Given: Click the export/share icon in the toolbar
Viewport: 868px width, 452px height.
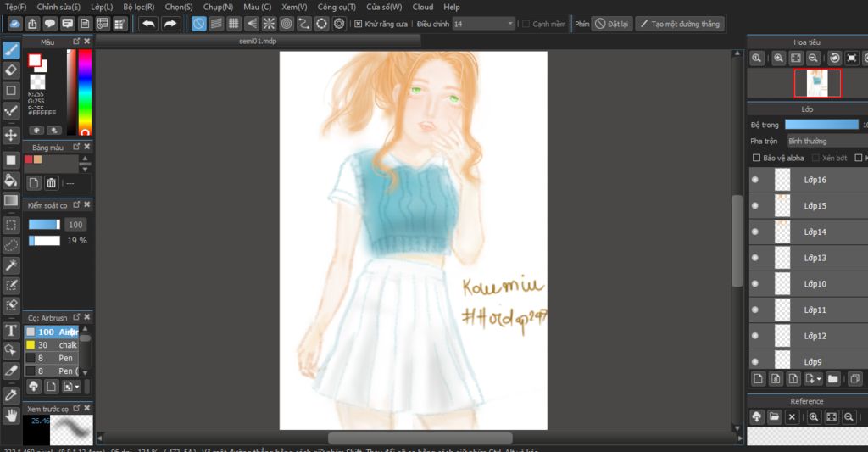Looking at the screenshot, I should pos(33,24).
